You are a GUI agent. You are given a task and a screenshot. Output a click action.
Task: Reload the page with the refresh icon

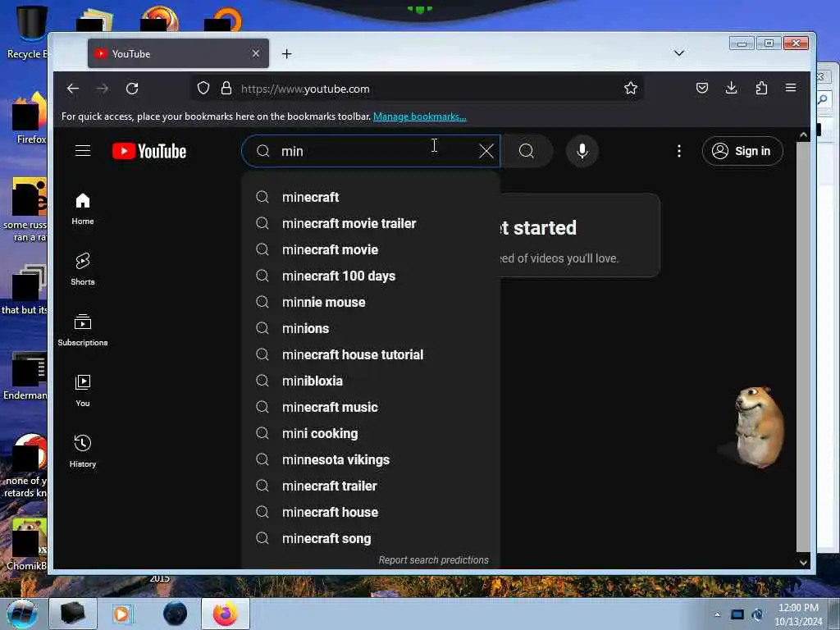click(x=132, y=89)
